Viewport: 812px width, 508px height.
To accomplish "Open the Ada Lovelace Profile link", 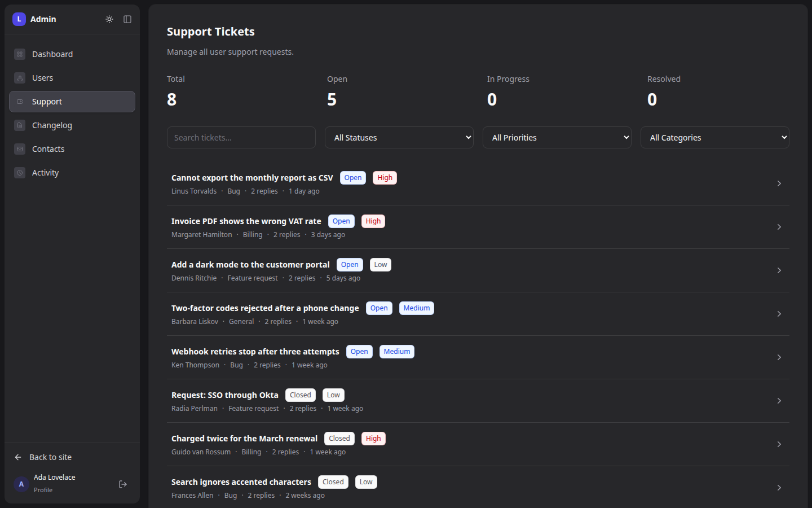I will [54, 484].
